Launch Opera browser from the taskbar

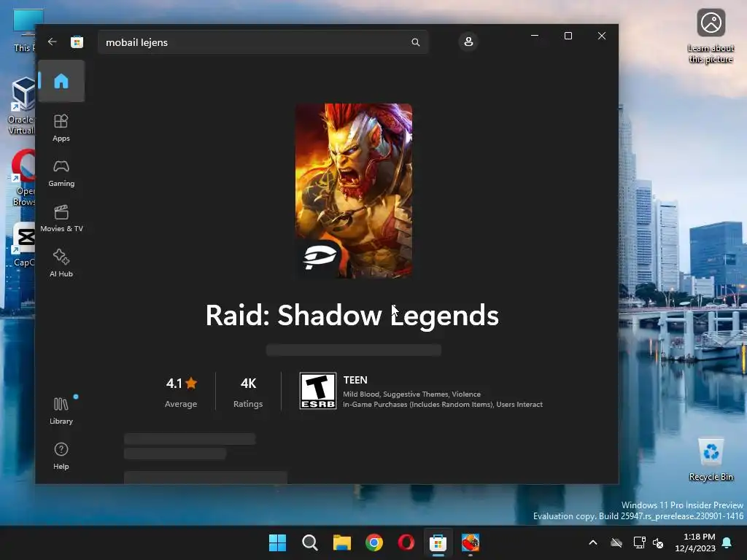pos(406,542)
